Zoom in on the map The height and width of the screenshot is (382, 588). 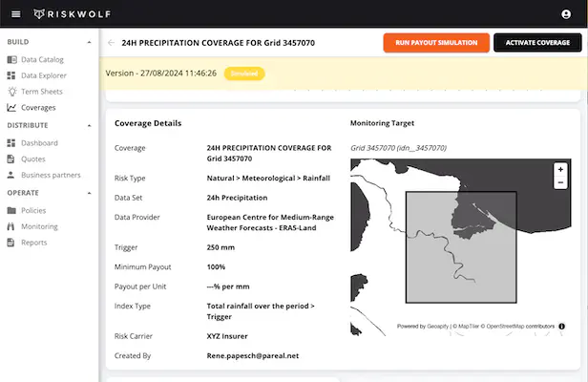(560, 169)
